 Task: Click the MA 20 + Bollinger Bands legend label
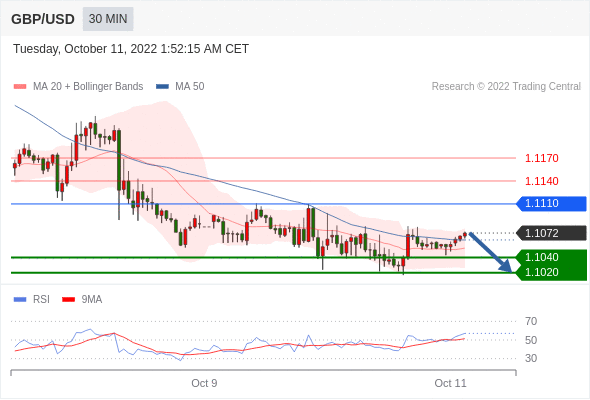(x=88, y=87)
